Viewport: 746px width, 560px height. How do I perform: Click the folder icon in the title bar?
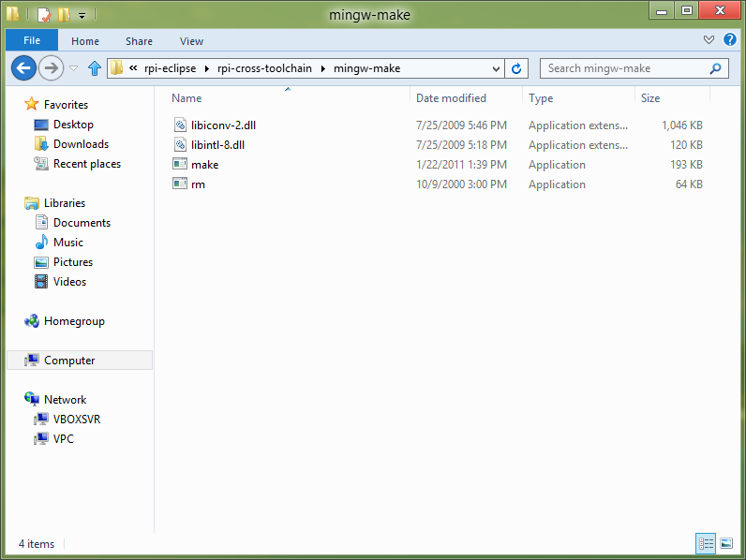[13, 14]
